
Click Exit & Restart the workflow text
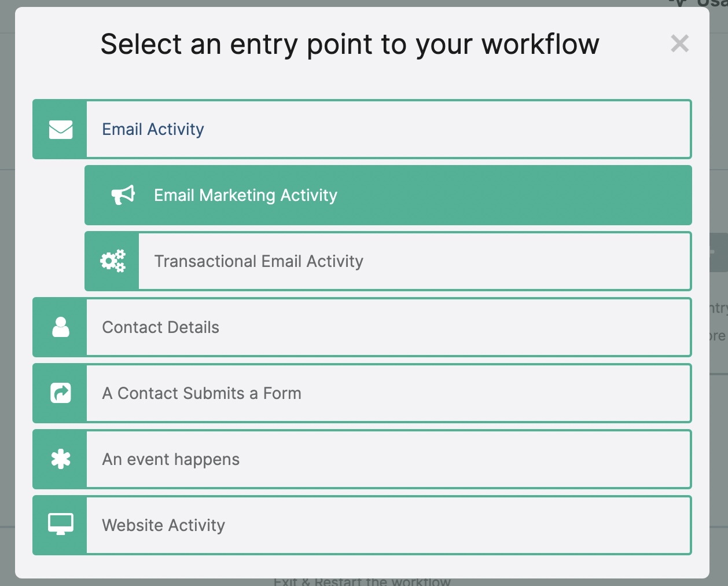click(362, 581)
